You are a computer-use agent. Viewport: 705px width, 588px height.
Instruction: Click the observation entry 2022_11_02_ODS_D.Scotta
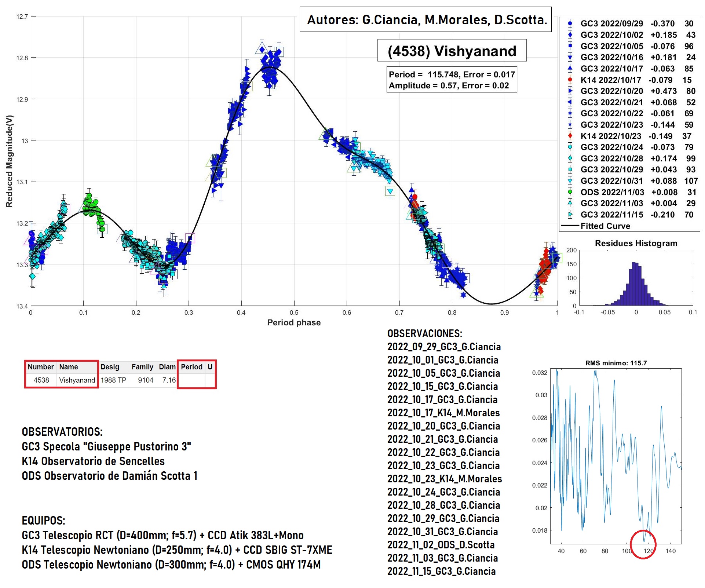(441, 545)
